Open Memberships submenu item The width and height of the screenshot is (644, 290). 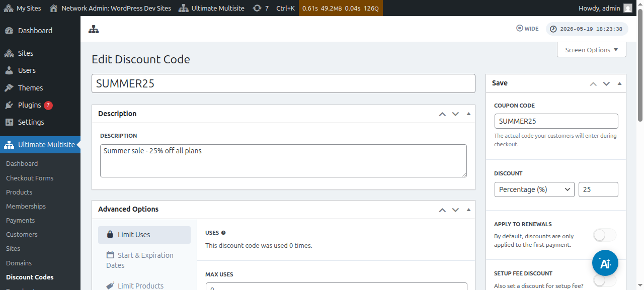26,206
